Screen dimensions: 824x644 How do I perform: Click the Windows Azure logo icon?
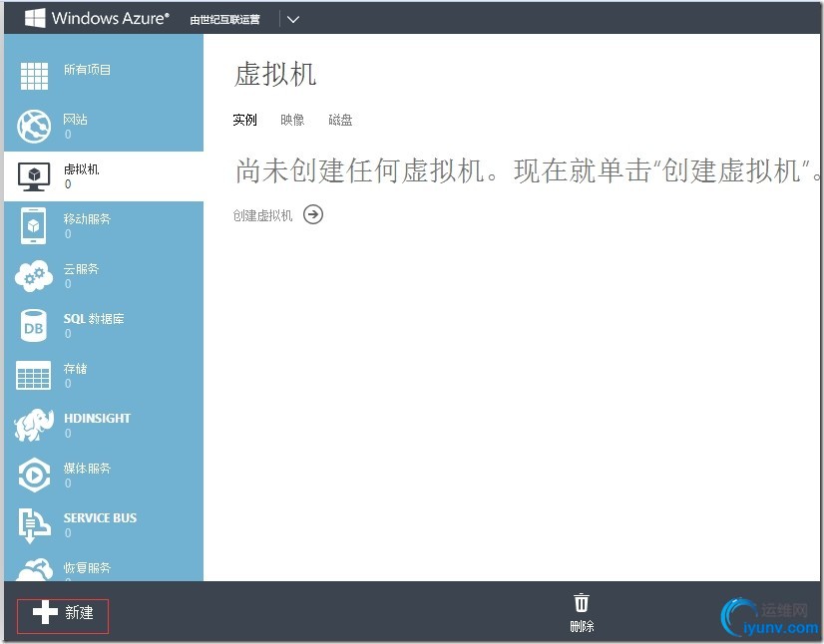pos(35,18)
